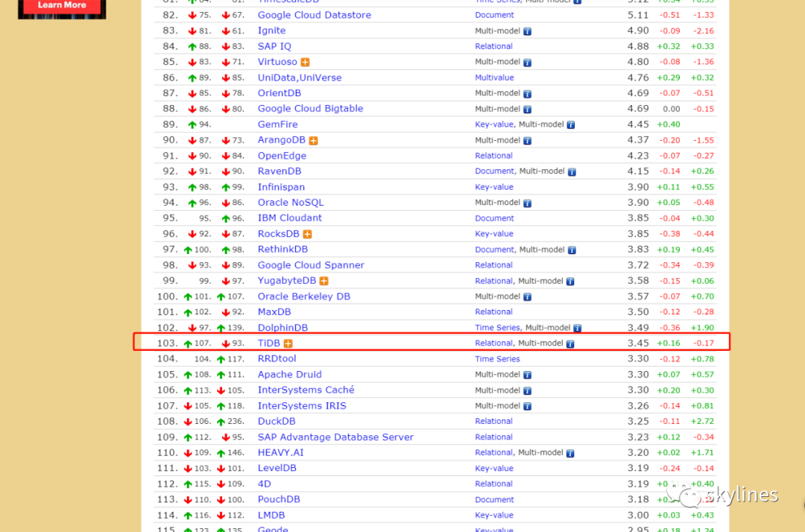Viewport: 805px width, 532px height.
Task: Open the Google Cloud Bigtable link
Action: (310, 108)
